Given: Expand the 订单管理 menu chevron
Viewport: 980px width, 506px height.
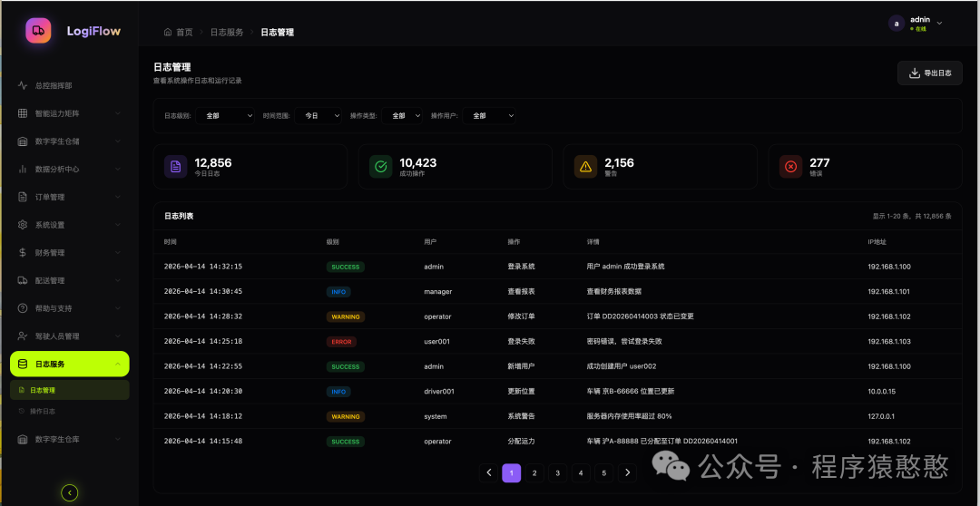Looking at the screenshot, I should click(118, 197).
